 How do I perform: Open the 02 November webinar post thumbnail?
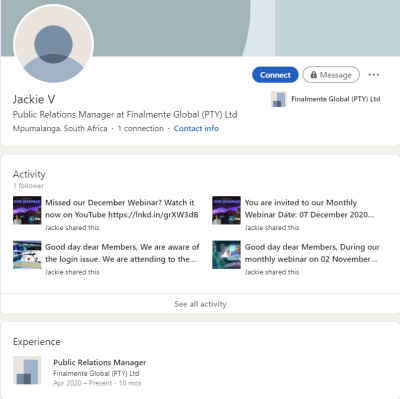tap(226, 255)
